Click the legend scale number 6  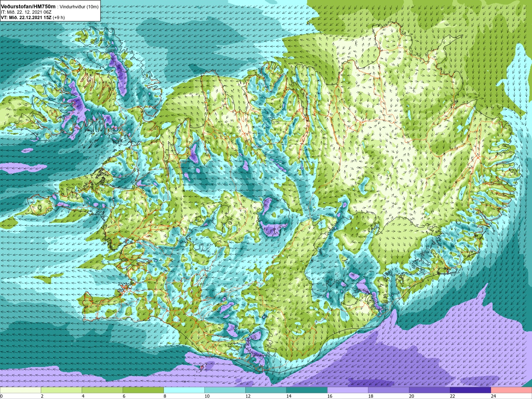[124, 396]
